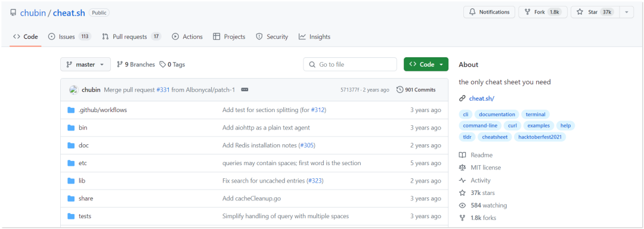Click folder icon next to bin
This screenshot has width=644, height=229.
tap(71, 128)
